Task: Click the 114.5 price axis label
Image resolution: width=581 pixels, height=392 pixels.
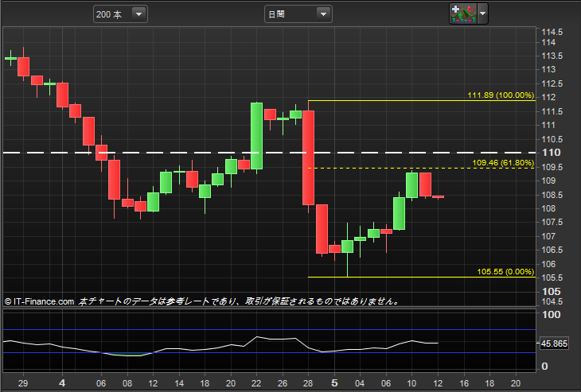Action: 552,33
